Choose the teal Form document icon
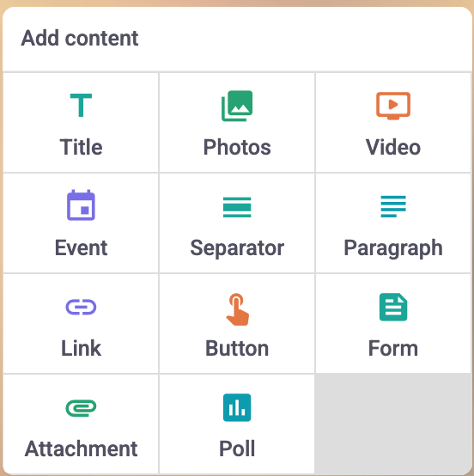The width and height of the screenshot is (474, 476). pos(393,307)
